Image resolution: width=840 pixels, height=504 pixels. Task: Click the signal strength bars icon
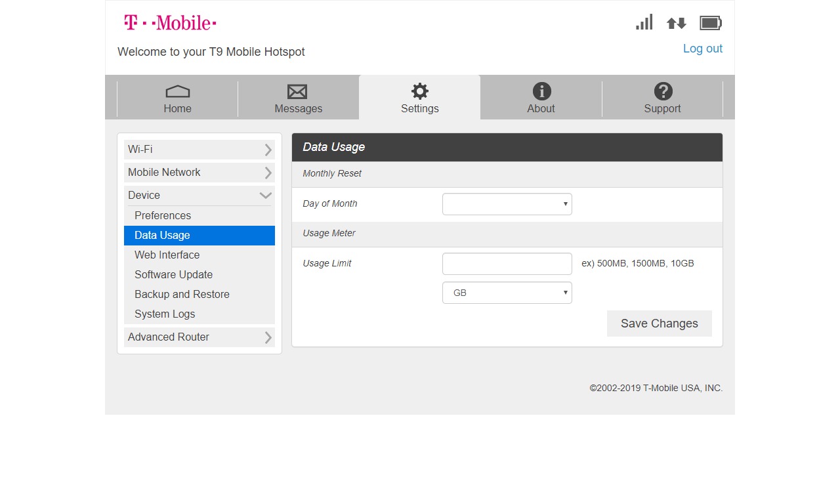tap(644, 22)
